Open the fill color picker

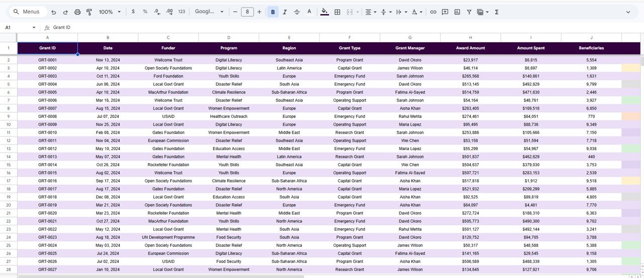tap(325, 12)
